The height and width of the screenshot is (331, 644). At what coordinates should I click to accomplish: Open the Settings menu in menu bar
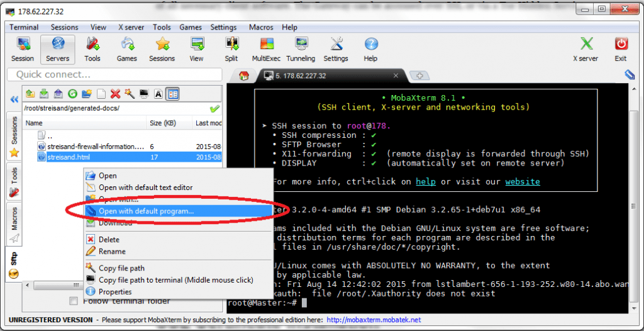pos(223,27)
